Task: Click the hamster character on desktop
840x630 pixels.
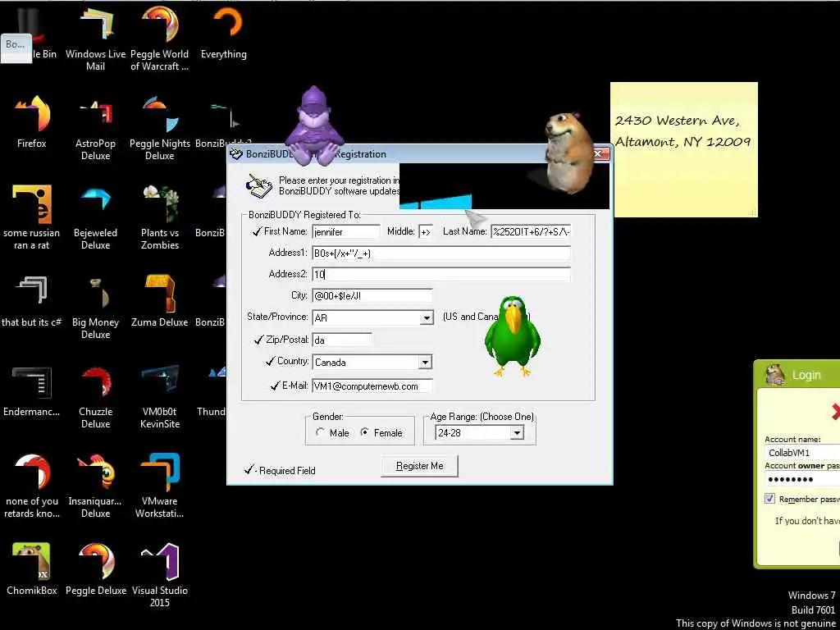Action: coord(569,152)
